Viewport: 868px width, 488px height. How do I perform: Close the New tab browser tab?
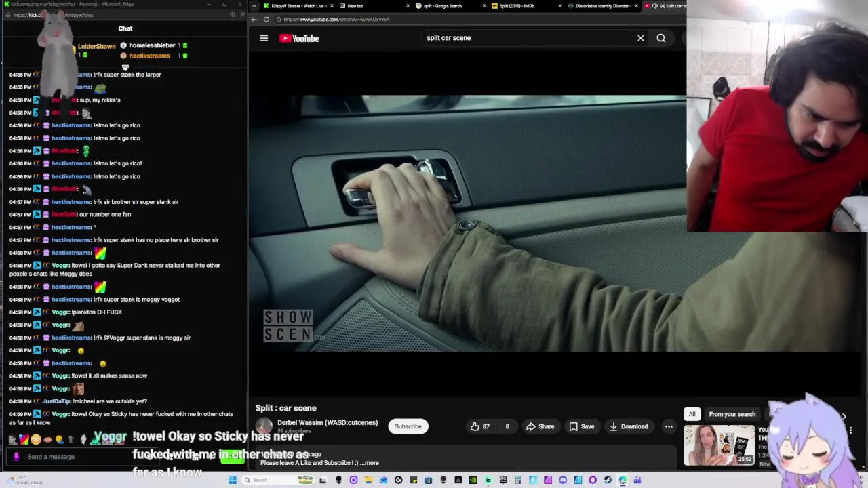click(x=408, y=5)
